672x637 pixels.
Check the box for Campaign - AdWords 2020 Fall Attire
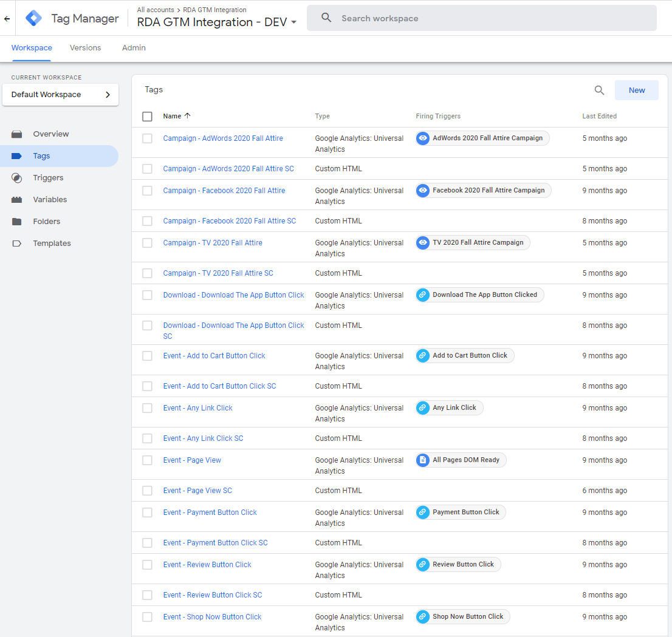point(147,138)
